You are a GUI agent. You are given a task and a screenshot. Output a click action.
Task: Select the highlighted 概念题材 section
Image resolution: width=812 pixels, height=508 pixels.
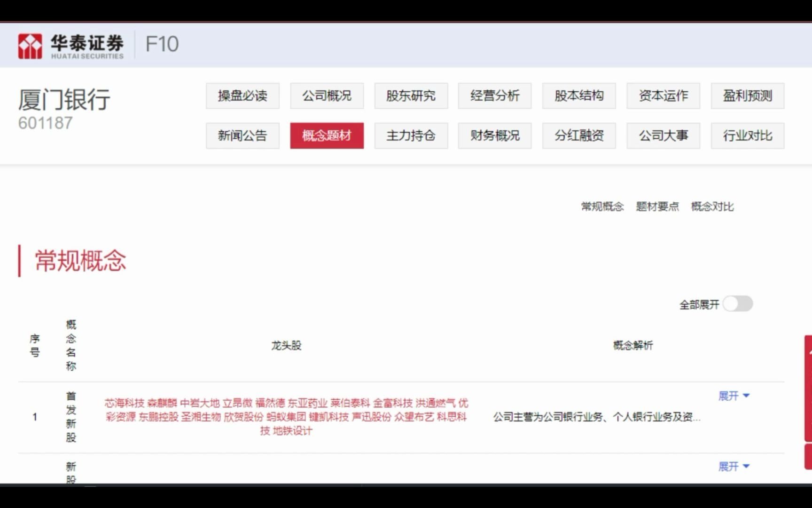[x=327, y=135]
